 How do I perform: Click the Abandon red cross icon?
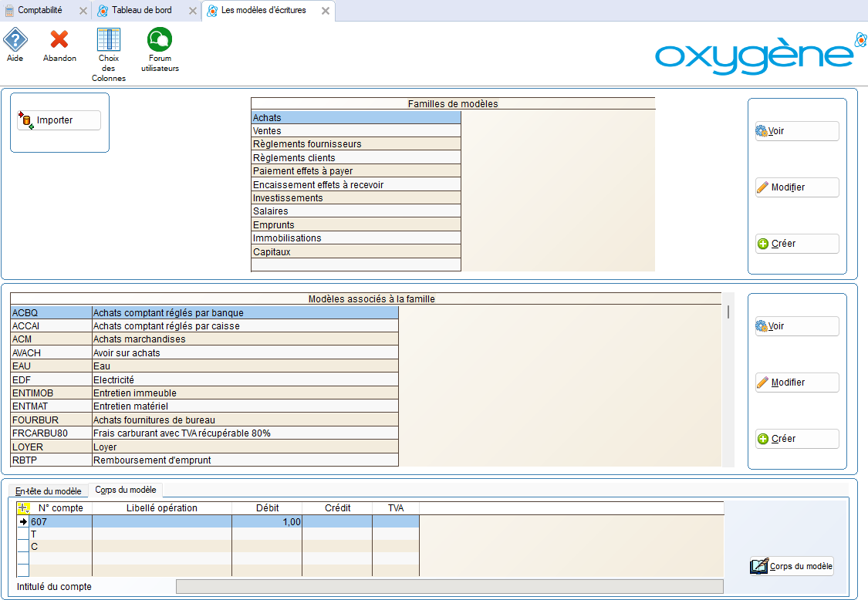pyautogui.click(x=59, y=40)
